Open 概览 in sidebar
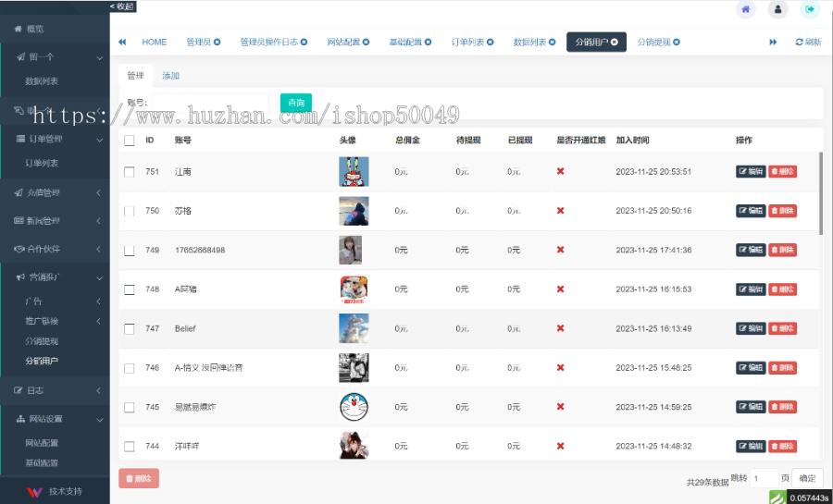The image size is (833, 504). coord(55,29)
